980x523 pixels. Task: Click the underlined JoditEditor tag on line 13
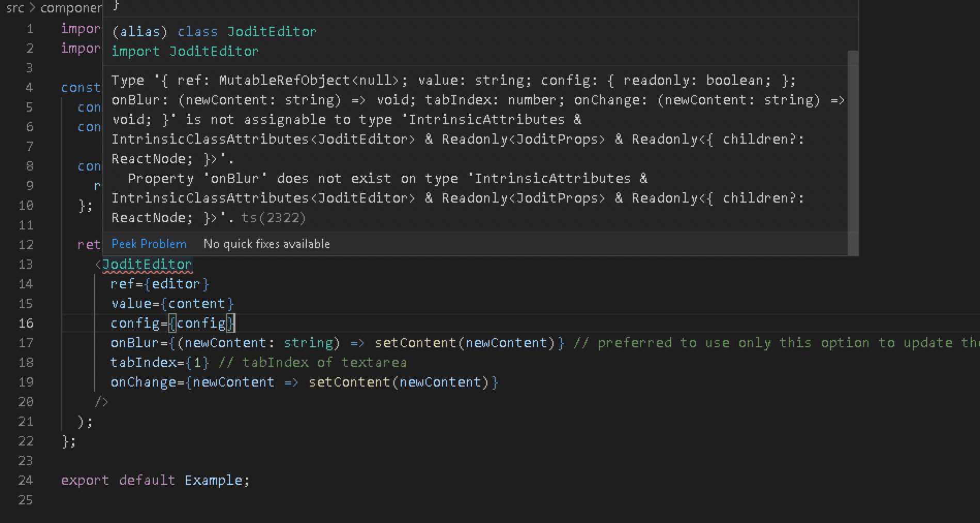point(147,265)
